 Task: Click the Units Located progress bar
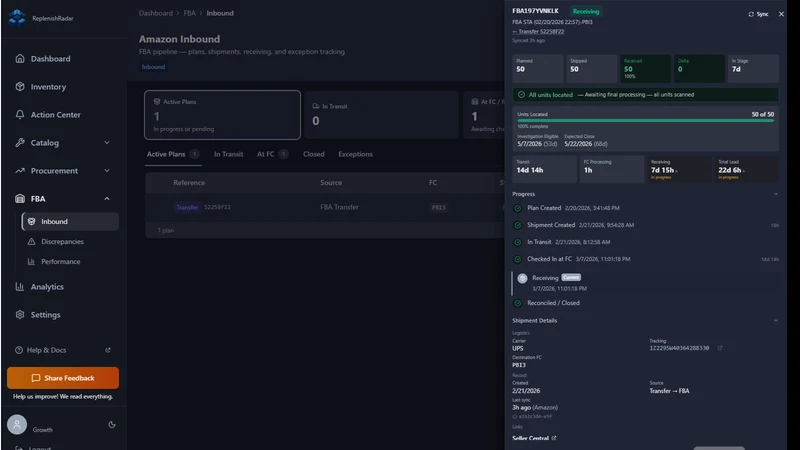click(x=645, y=121)
